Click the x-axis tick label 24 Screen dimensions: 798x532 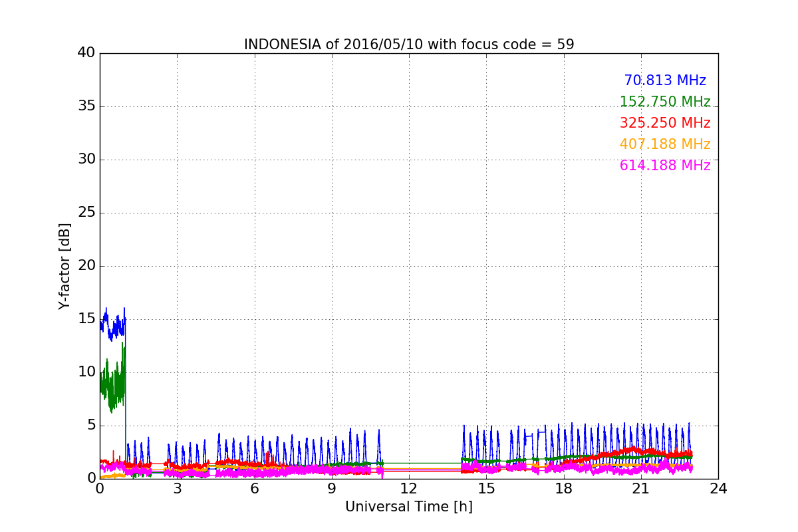(x=718, y=489)
